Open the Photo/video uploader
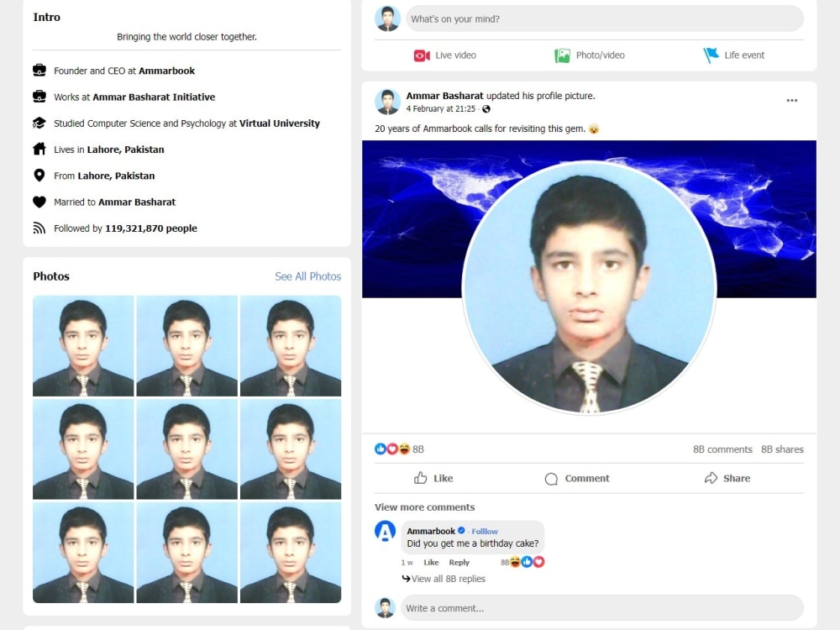Image resolution: width=840 pixels, height=630 pixels. 590,55
